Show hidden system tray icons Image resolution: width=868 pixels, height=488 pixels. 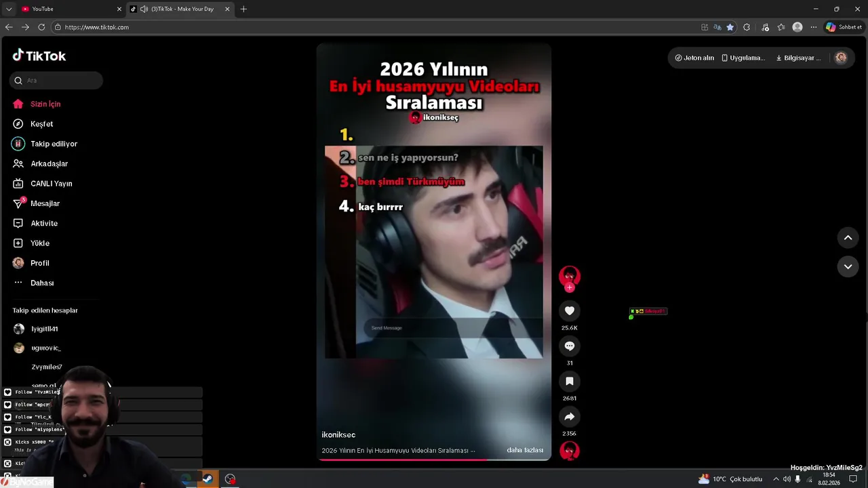[x=776, y=479]
